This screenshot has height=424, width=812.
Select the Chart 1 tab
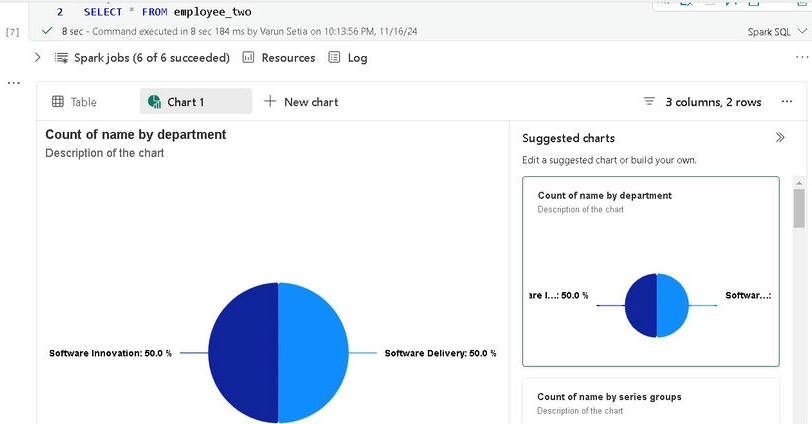point(196,101)
